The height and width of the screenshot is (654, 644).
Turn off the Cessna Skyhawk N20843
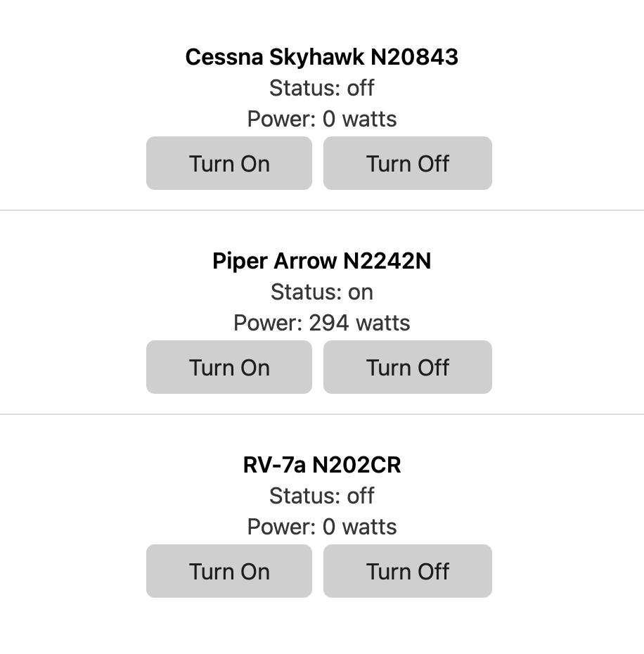[x=407, y=163]
